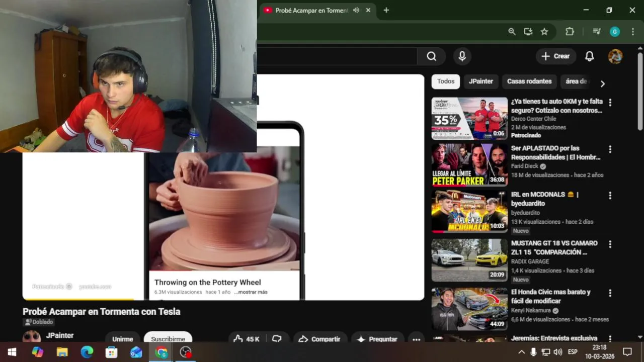Select the Todos filter chip
This screenshot has height=362, width=644.
446,81
